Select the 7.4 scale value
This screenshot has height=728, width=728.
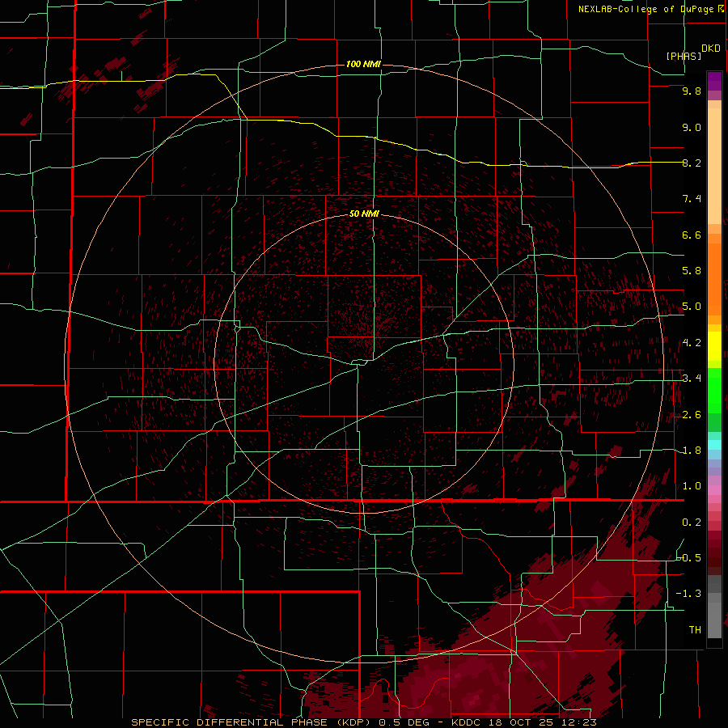692,199
